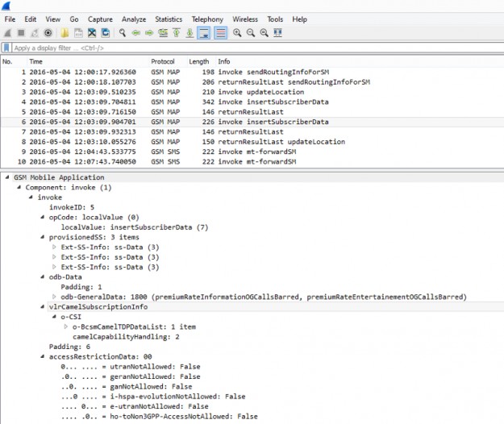
Task: Toggle colorize packet list button
Action: [x=219, y=33]
